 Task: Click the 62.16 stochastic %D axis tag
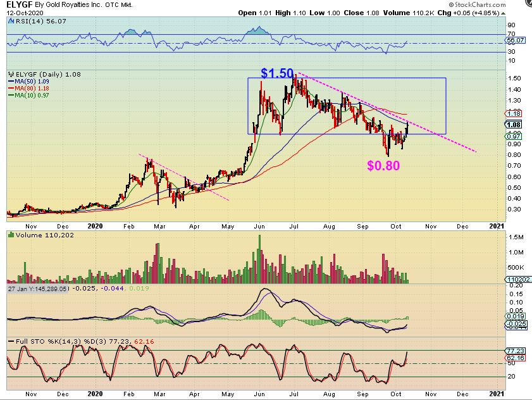[516, 358]
